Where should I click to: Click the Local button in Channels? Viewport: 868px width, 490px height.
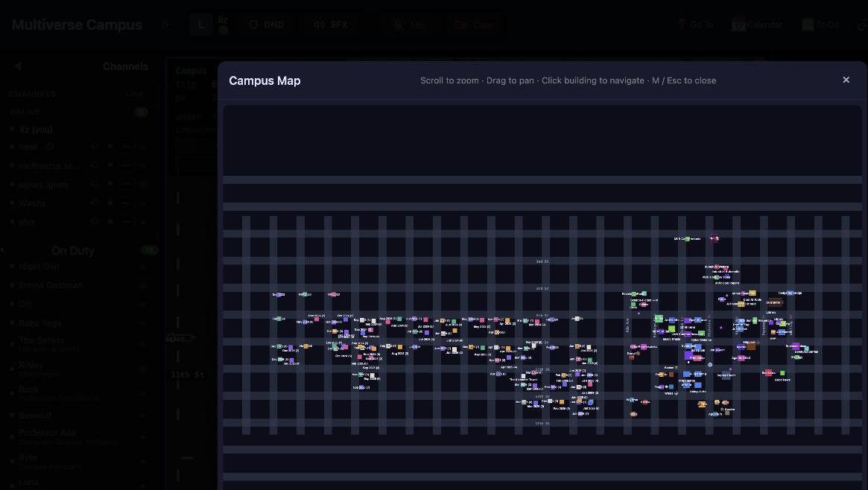135,94
